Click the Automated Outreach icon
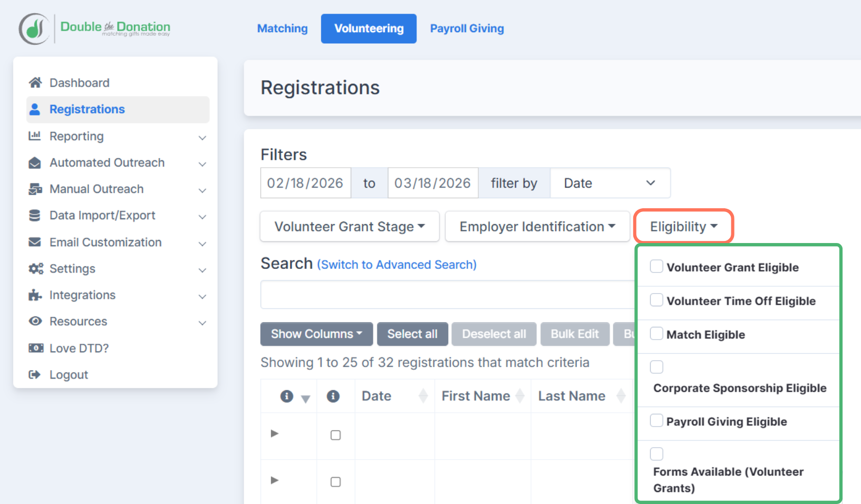 pyautogui.click(x=35, y=162)
